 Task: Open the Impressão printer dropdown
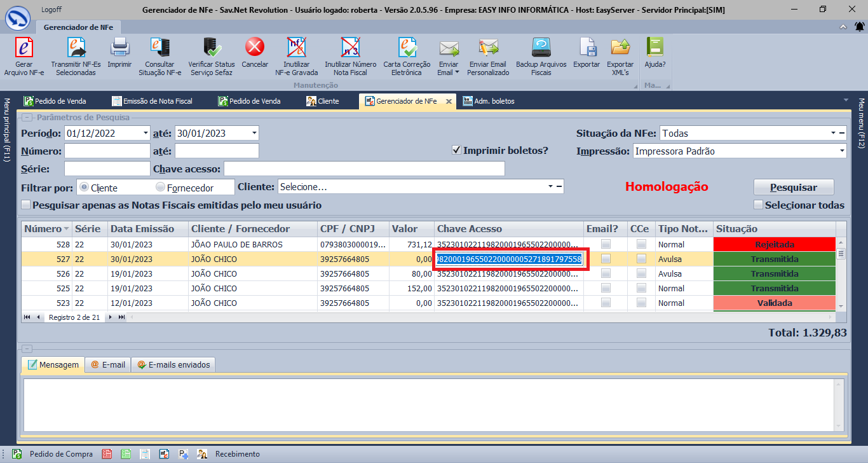point(842,151)
